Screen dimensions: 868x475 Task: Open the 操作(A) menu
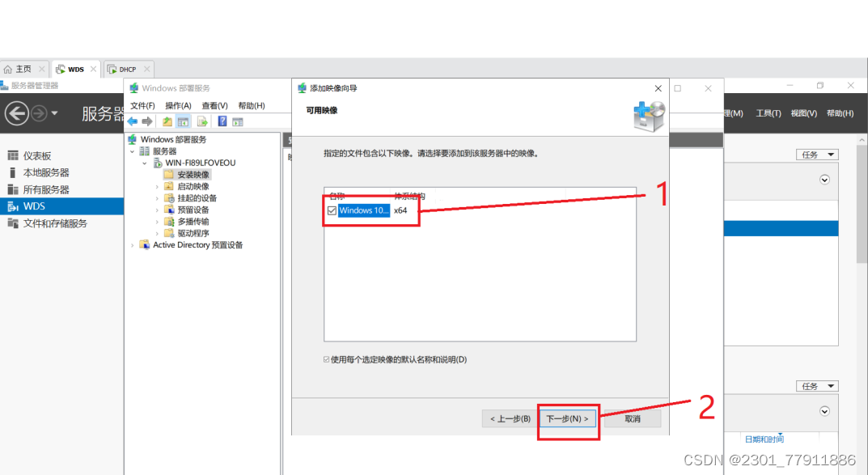tap(178, 105)
